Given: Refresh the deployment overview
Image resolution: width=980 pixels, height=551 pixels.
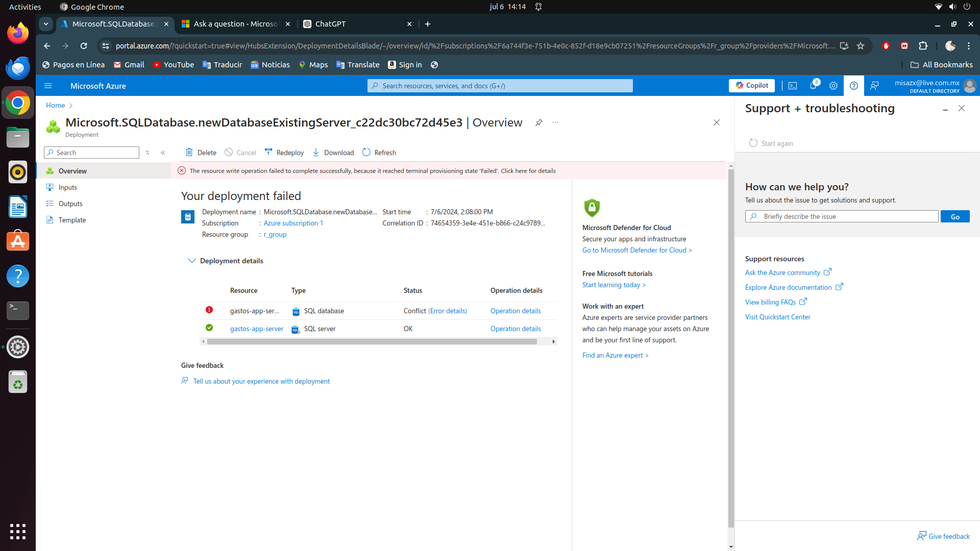Looking at the screenshot, I should (x=379, y=152).
